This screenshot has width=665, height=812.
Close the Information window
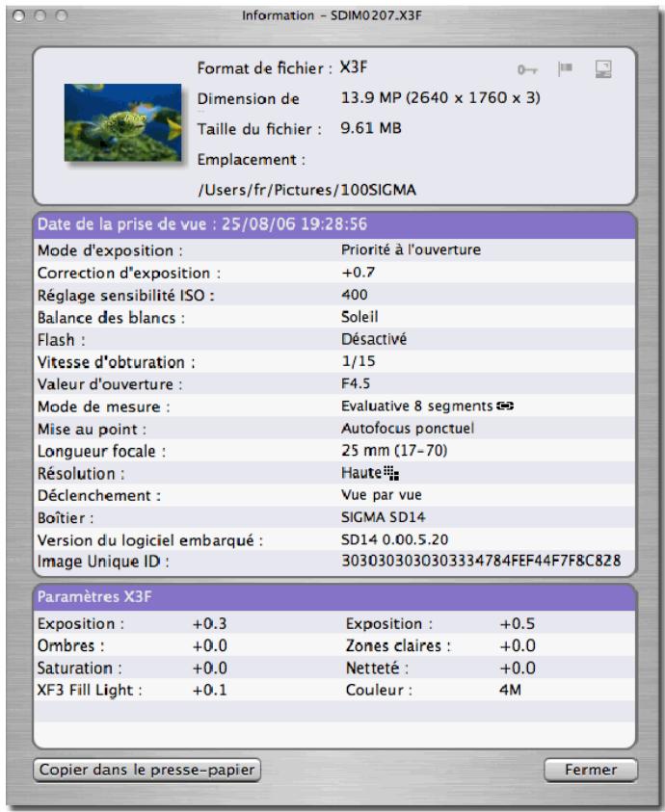point(18,16)
